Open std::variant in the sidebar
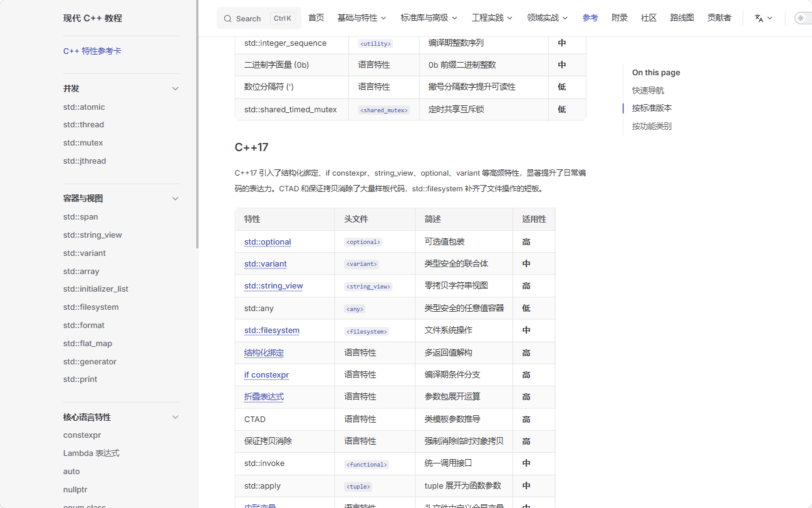Image resolution: width=812 pixels, height=508 pixels. [85, 253]
